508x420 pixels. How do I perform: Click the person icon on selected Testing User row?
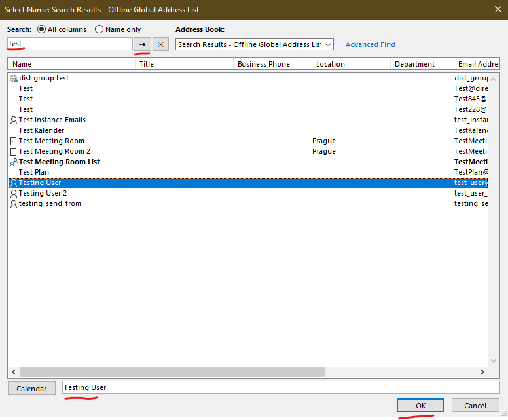(x=14, y=183)
